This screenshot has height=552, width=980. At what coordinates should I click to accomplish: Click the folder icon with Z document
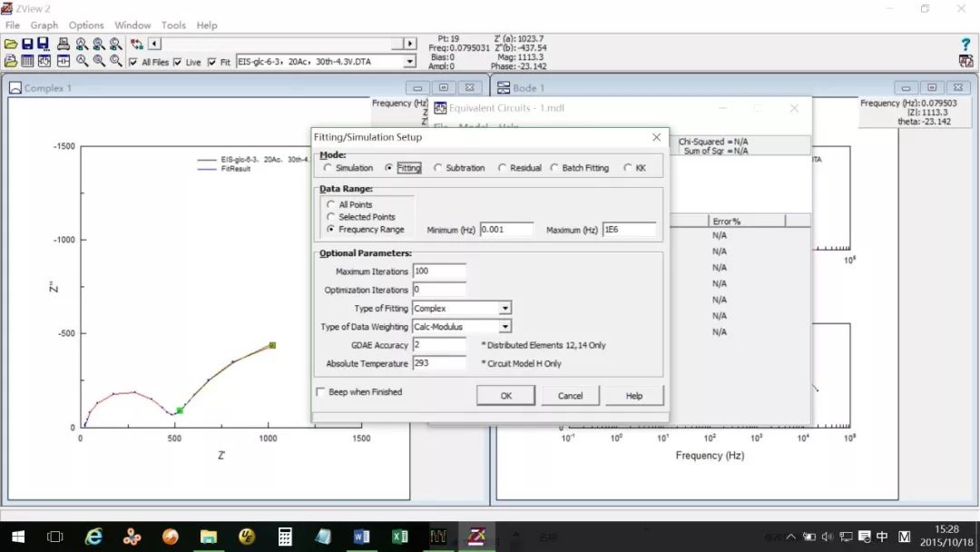[11, 61]
